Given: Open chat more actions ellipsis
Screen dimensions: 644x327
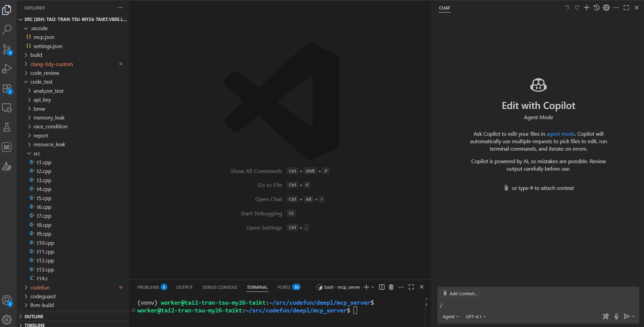Looking at the screenshot, I should point(616,8).
